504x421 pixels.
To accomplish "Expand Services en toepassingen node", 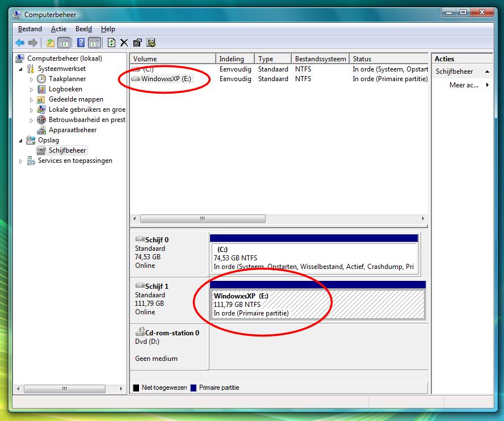I will 22,161.
